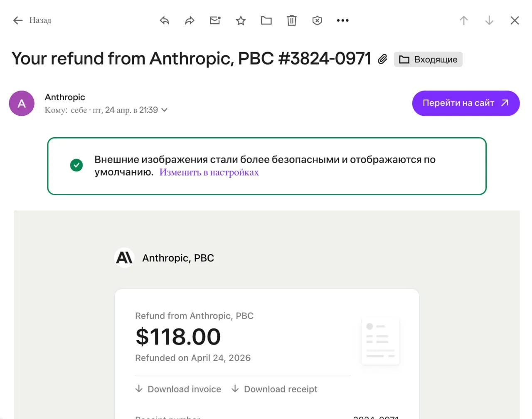Forward the email
Screen dimensions: 532x419
click(x=190, y=20)
